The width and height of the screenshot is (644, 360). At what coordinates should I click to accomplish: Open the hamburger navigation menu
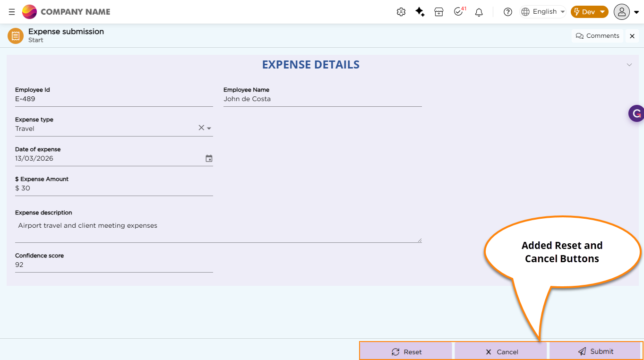pos(12,12)
